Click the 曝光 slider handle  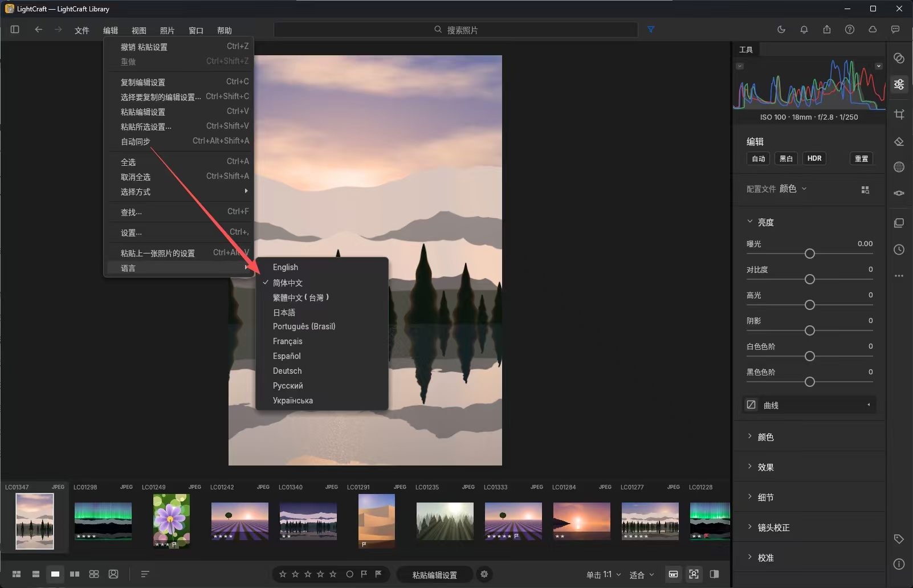pos(809,254)
